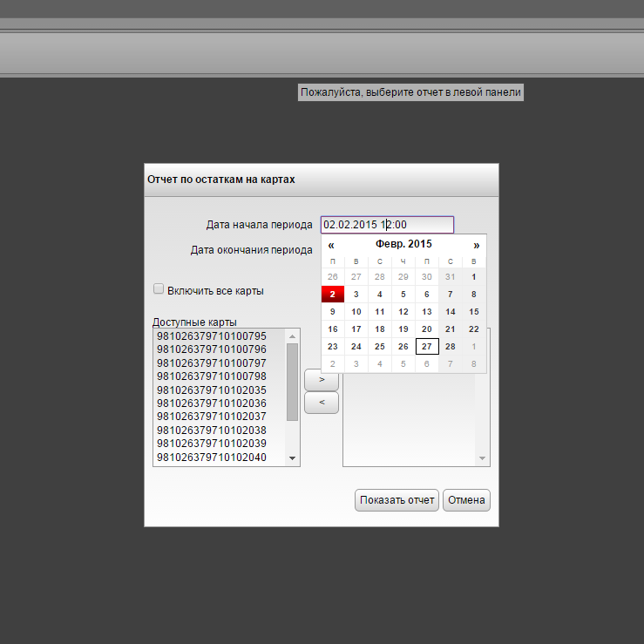Click the 'Пожалуйста, выберите отчет в левой панели' message

[410, 92]
